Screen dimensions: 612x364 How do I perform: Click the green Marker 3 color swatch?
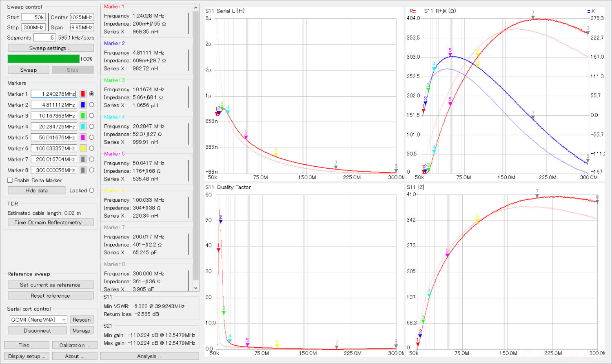pos(83,116)
